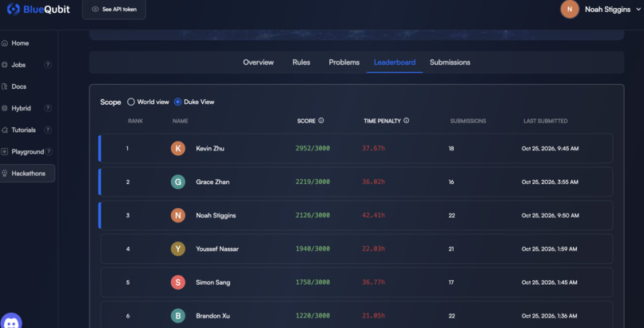This screenshot has height=328, width=644.
Task: Click the LAST SUBMITTED column header
Action: click(x=546, y=121)
